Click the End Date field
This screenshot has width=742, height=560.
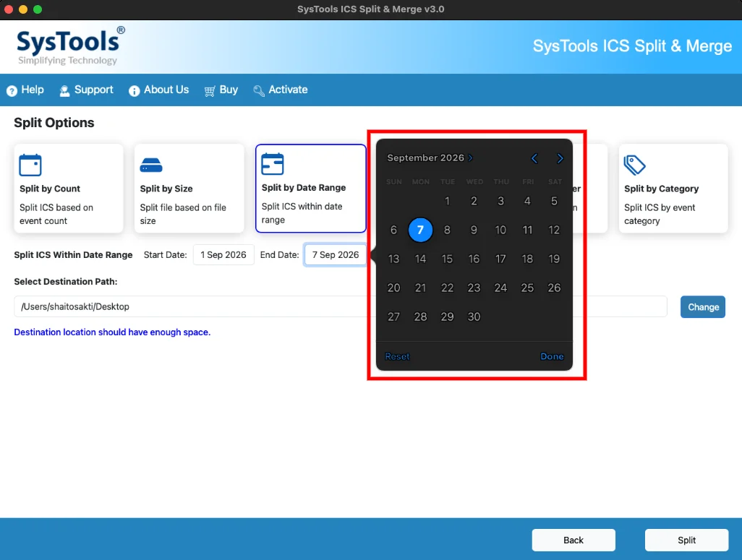[x=336, y=255]
